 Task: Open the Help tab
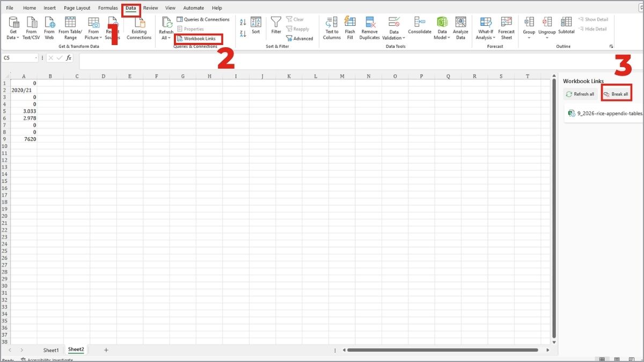tap(217, 8)
